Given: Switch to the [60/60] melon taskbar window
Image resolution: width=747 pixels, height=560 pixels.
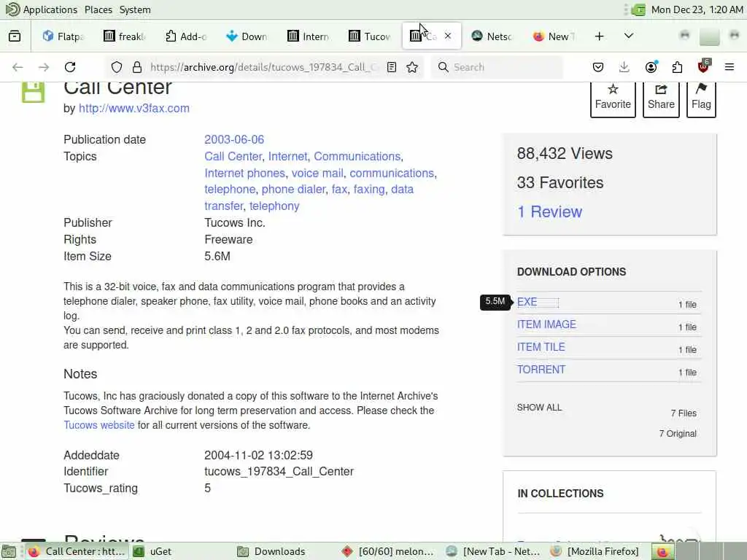Looking at the screenshot, I should click(388, 551).
